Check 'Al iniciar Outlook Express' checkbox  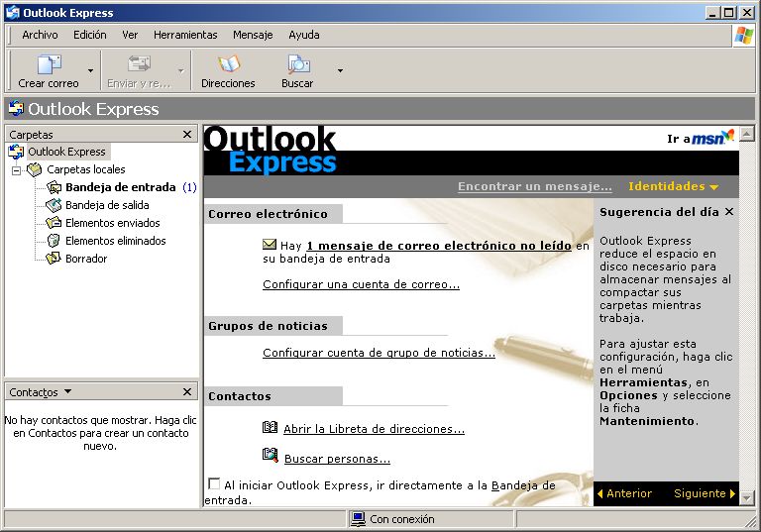(x=214, y=483)
